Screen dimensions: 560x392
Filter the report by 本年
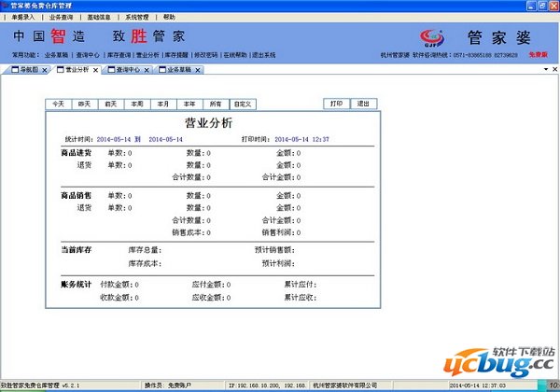[189, 104]
